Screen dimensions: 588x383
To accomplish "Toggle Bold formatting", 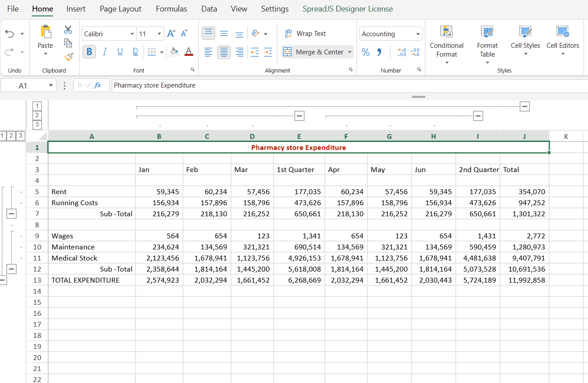I will click(x=89, y=52).
